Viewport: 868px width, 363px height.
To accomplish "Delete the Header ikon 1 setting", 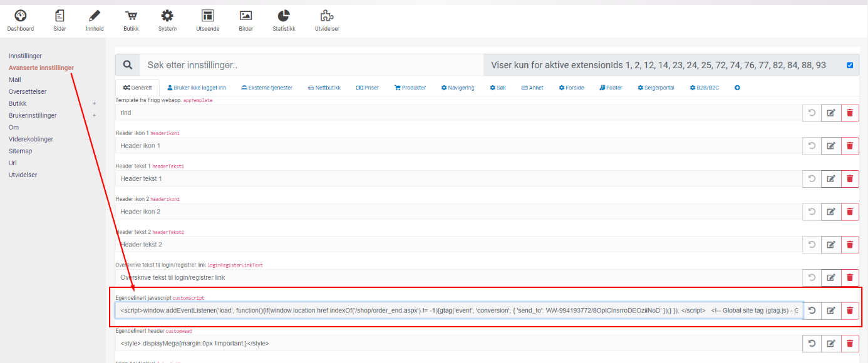I will click(x=850, y=146).
